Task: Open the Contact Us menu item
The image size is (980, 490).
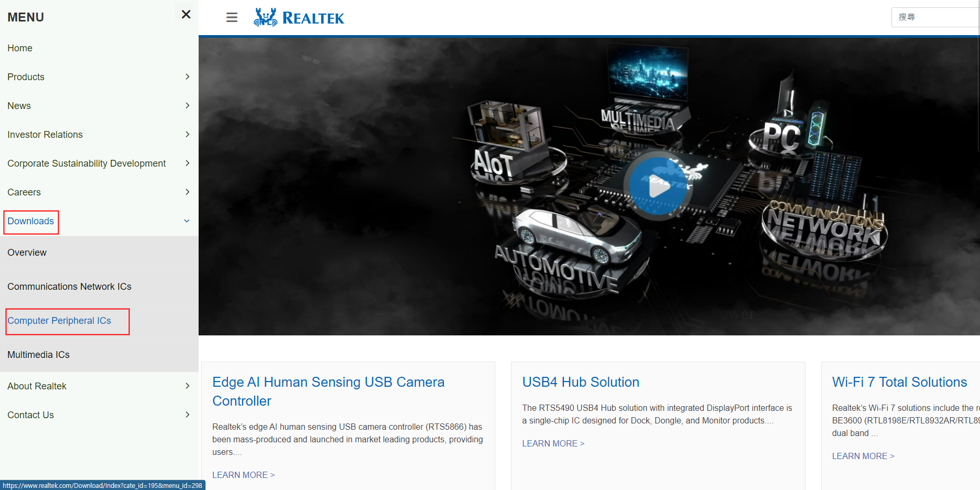Action: pyautogui.click(x=30, y=415)
